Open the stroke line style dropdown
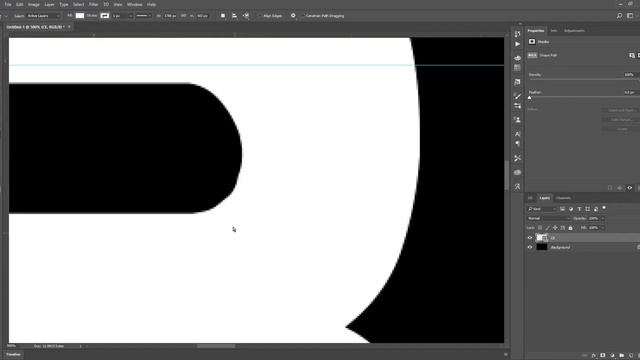 [x=143, y=16]
